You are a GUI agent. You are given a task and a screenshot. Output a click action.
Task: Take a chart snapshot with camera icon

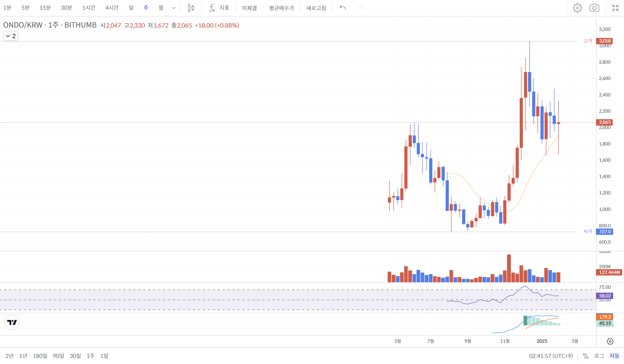click(x=594, y=8)
